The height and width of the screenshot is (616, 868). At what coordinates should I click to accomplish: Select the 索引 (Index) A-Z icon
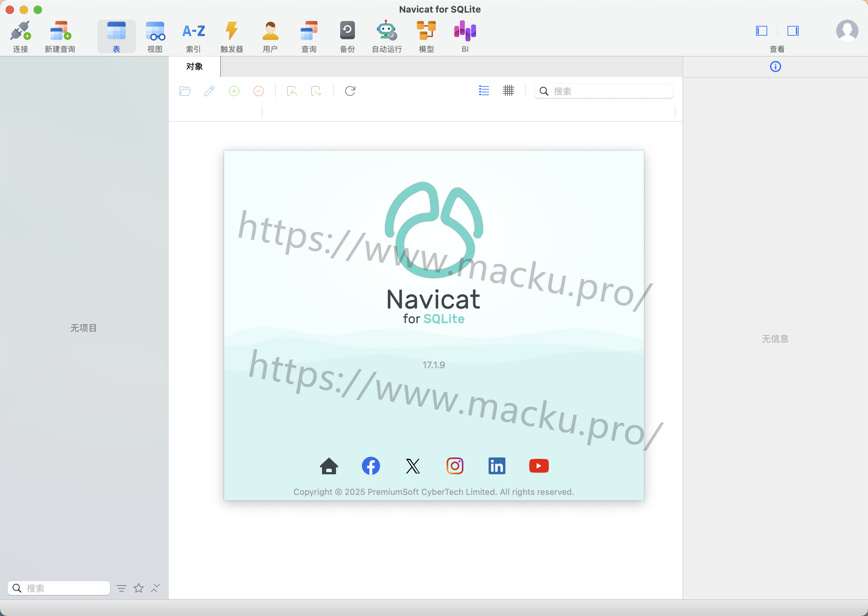[194, 36]
